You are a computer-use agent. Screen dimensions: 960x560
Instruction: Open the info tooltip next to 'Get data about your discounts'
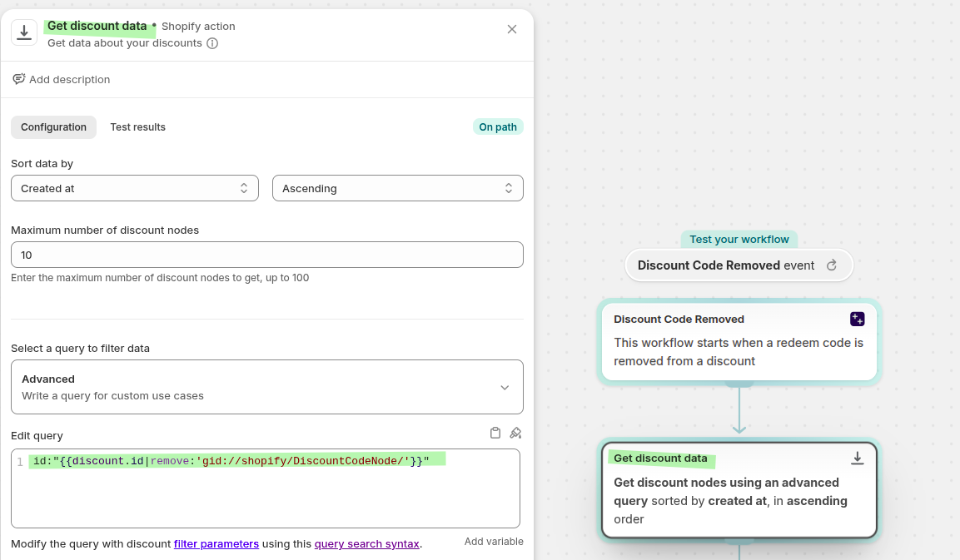[212, 43]
